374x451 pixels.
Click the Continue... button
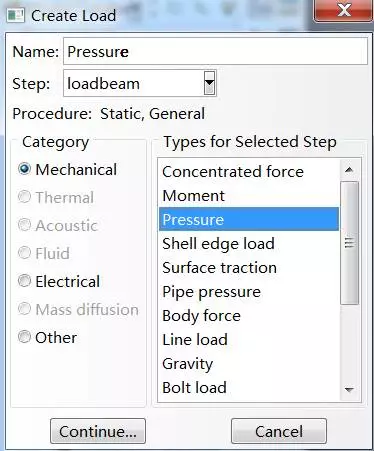[98, 431]
